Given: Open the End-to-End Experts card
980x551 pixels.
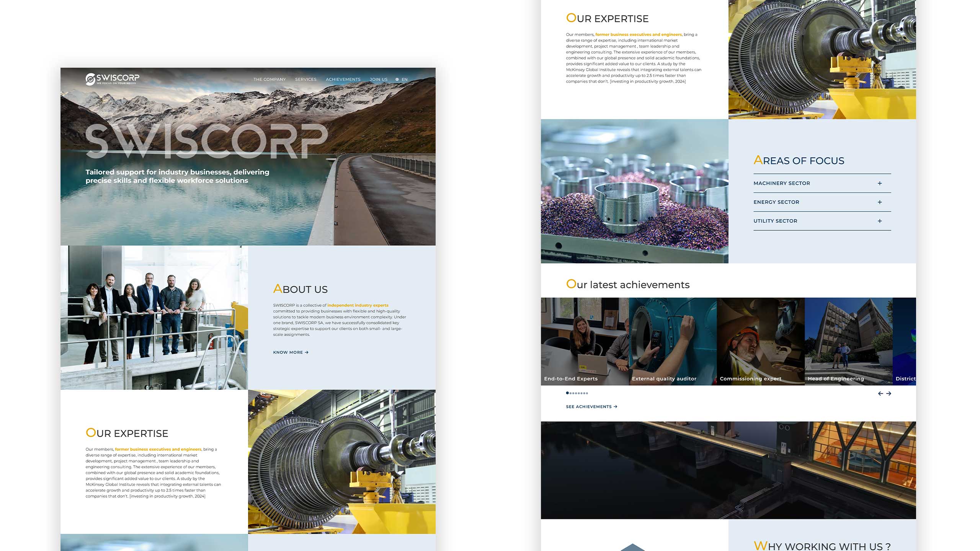Looking at the screenshot, I should tap(585, 341).
